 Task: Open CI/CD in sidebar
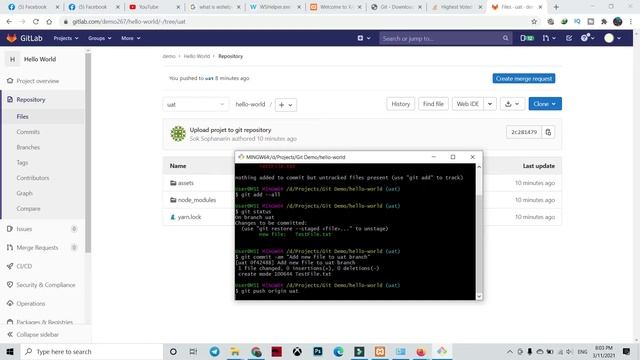[x=24, y=266]
